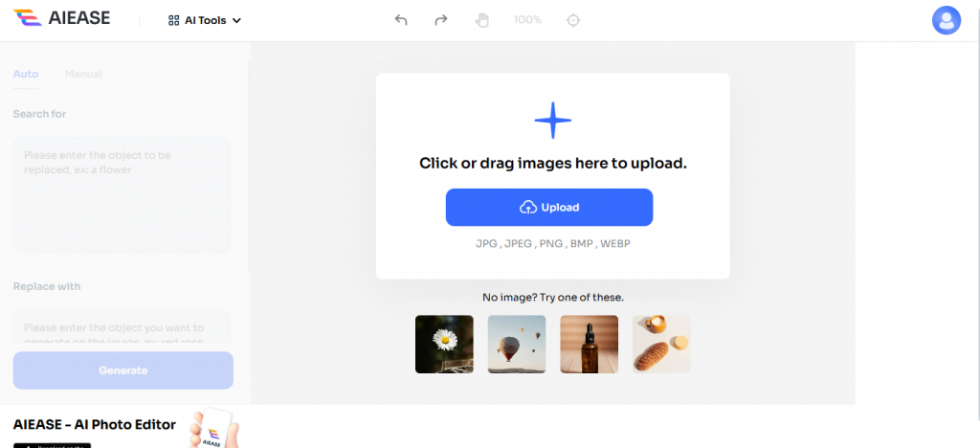
Task: Click the undo arrow icon
Action: (x=401, y=20)
